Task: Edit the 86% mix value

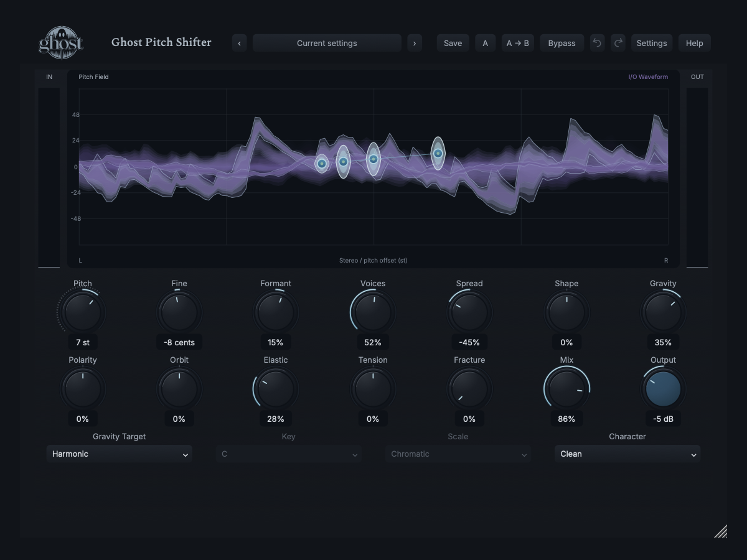Action: (566, 419)
